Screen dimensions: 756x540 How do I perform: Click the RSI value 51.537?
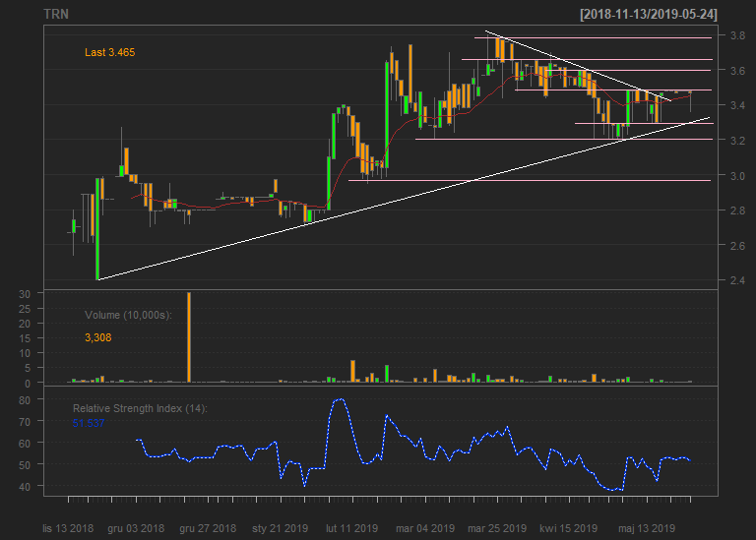[x=89, y=423]
